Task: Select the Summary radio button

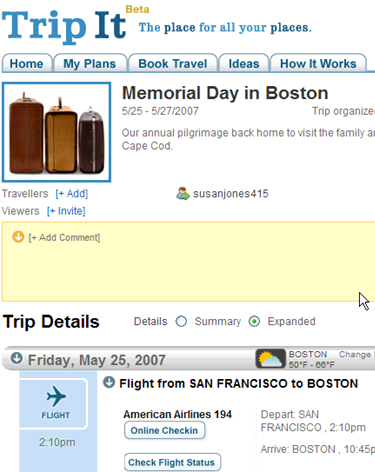Action: click(181, 322)
